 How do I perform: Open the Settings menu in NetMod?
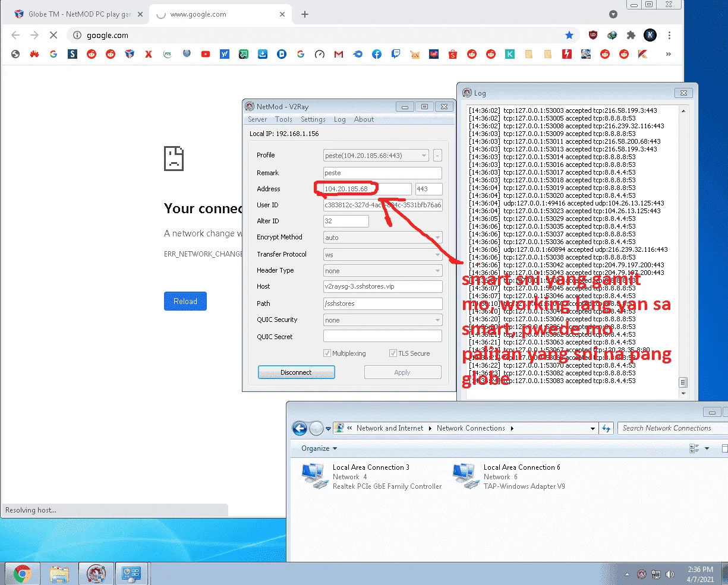point(313,119)
